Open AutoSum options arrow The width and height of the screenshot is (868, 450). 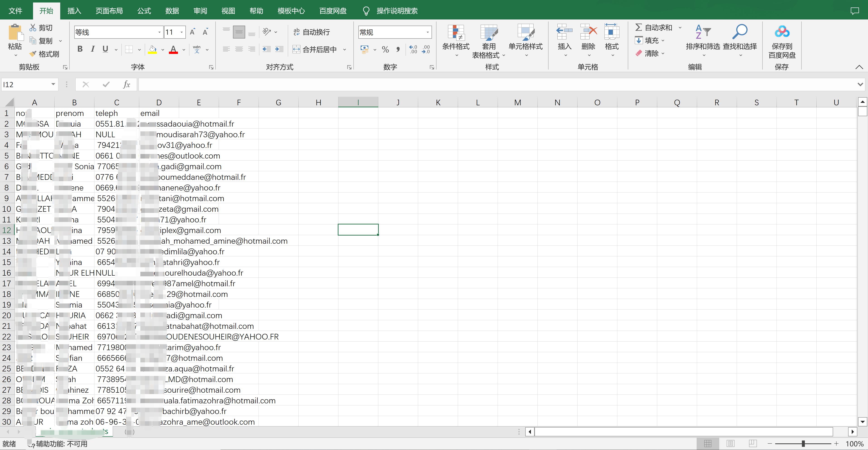680,28
